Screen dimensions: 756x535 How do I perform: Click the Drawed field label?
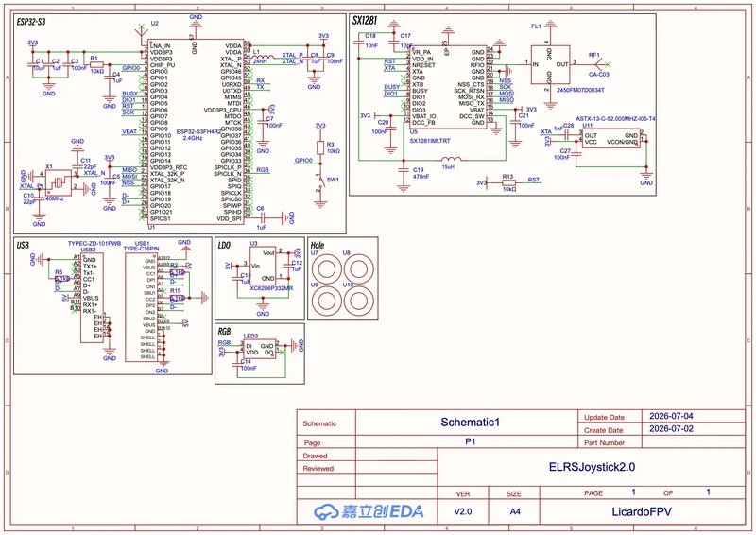pyautogui.click(x=315, y=456)
